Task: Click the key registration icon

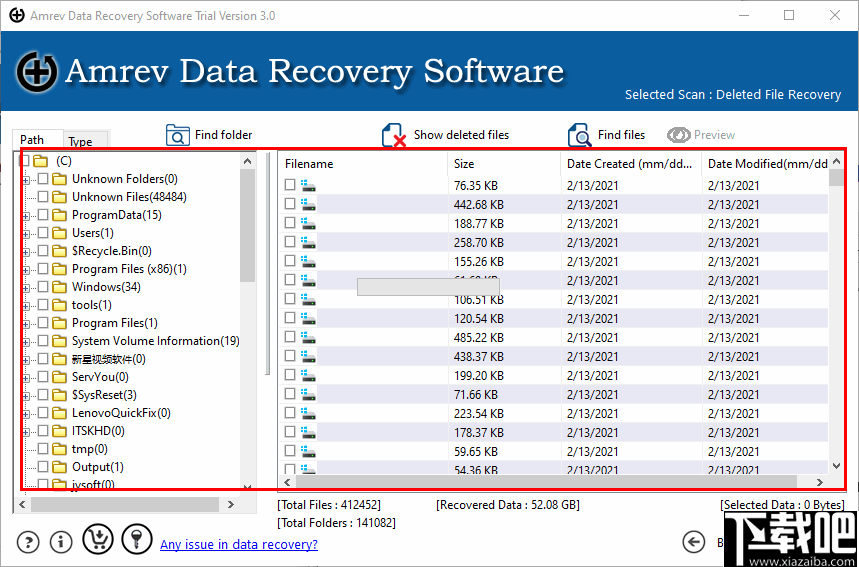Action: (136, 539)
